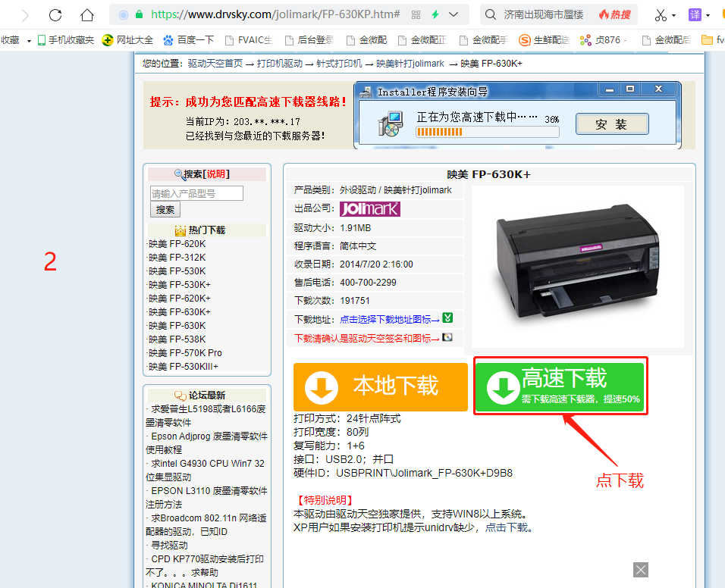Click the green 高速下载 button
The width and height of the screenshot is (725, 588).
coord(560,386)
